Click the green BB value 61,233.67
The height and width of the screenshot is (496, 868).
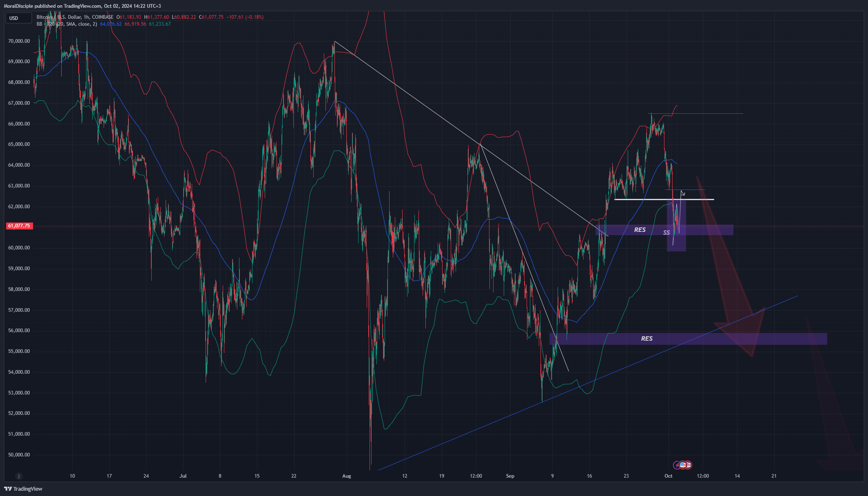pos(159,24)
